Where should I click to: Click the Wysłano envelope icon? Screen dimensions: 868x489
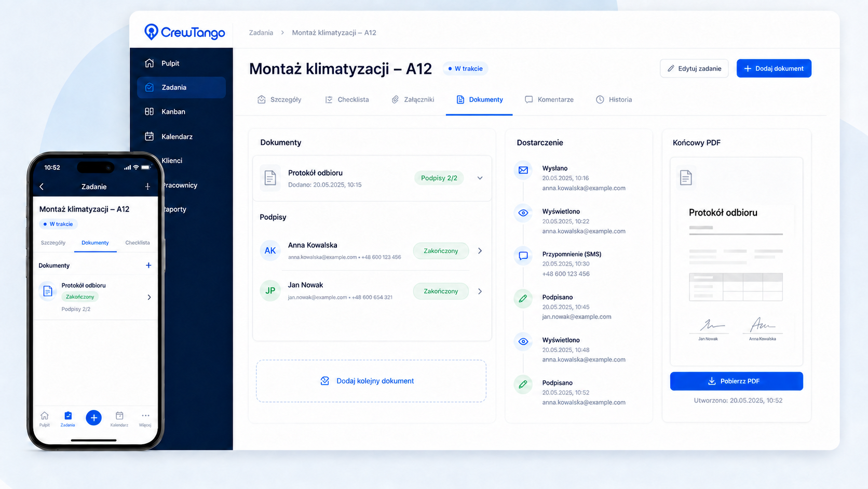(523, 170)
